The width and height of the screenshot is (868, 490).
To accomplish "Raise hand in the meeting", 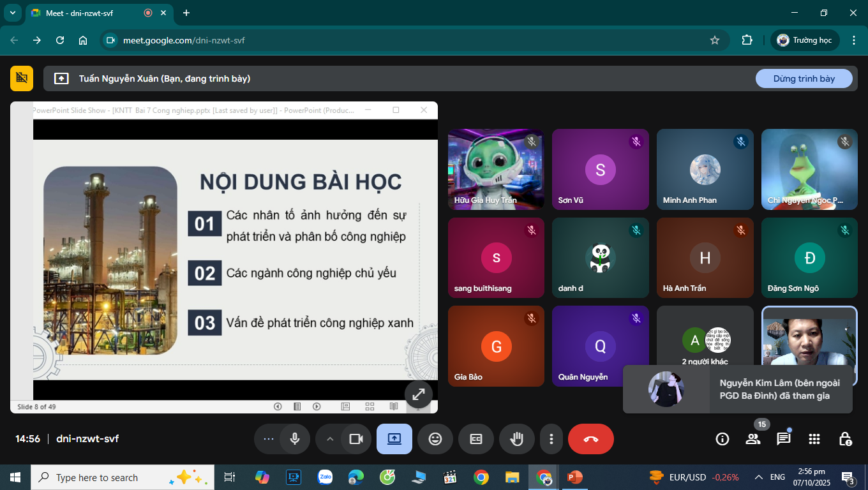I will [516, 439].
